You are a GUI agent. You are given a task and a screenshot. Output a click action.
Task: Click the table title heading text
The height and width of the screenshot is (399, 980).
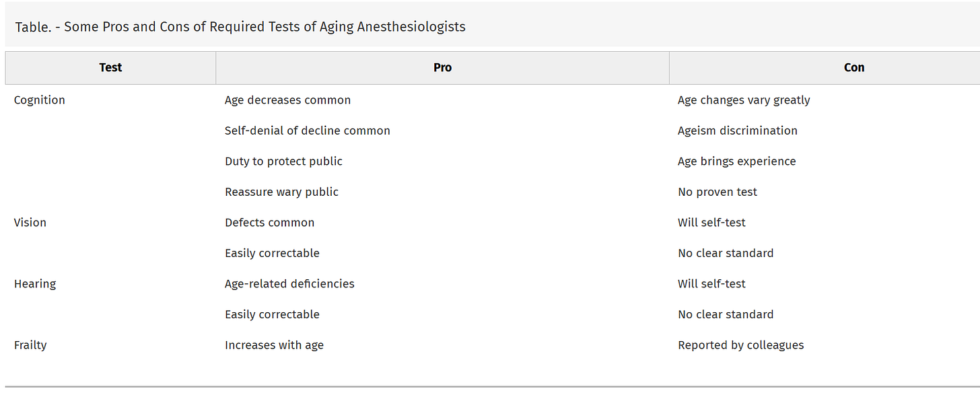point(240,27)
